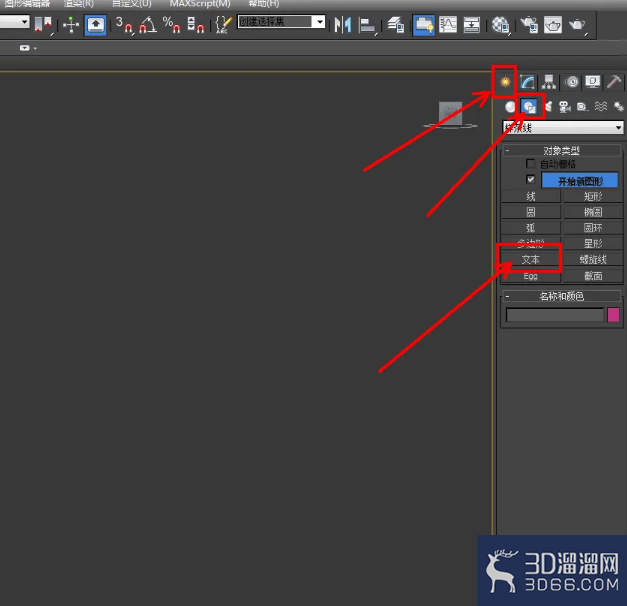
Task: Select the Shapes category icon
Action: 529,107
